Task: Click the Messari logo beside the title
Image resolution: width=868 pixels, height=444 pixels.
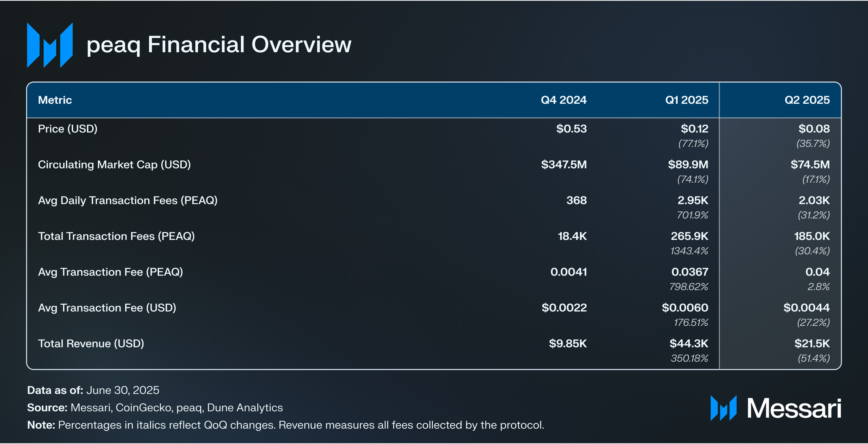Action: click(x=50, y=45)
